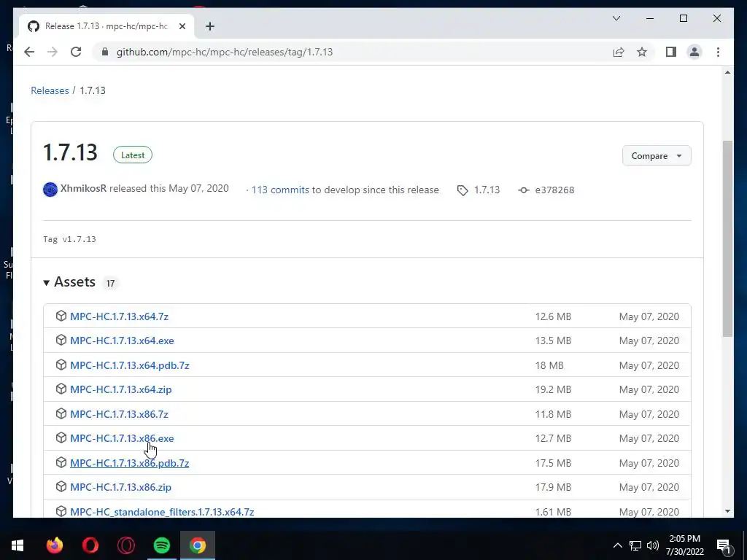Launch Opera from the taskbar

point(90,545)
